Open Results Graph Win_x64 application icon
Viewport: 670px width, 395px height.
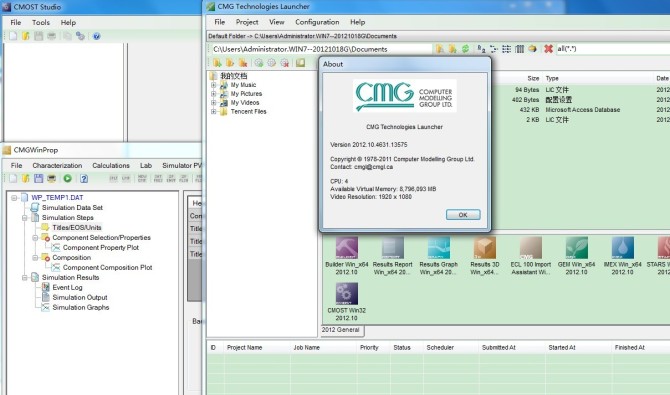(438, 248)
